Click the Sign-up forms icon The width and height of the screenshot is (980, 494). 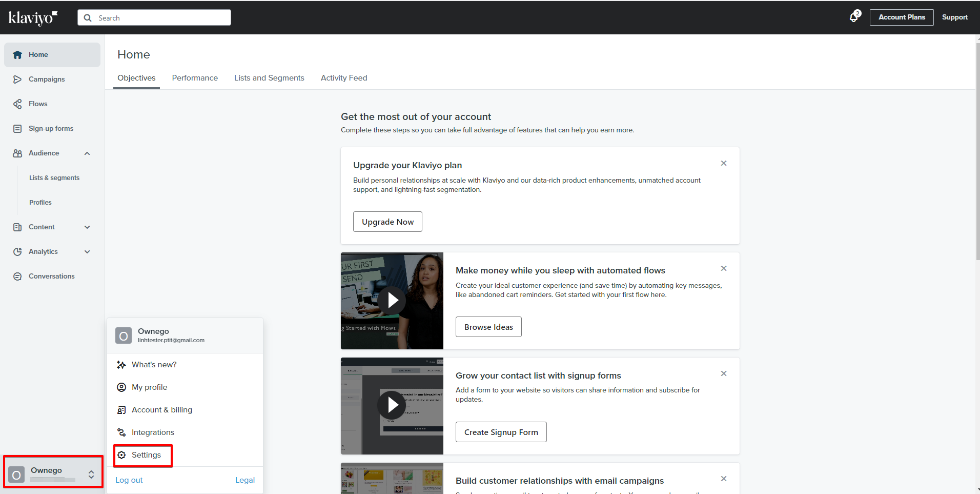(x=17, y=129)
